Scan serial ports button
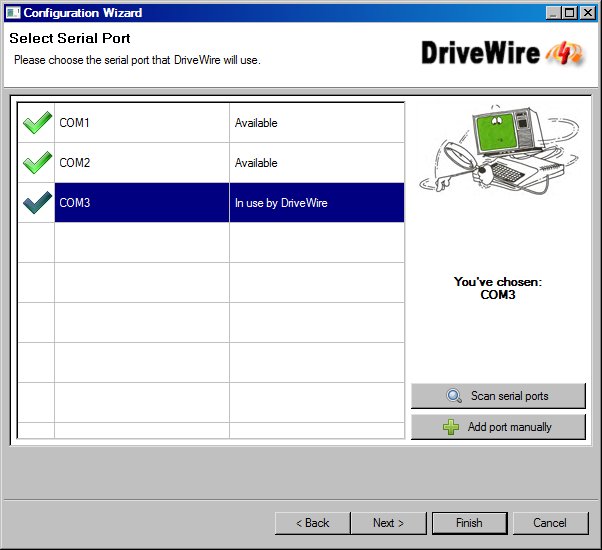Screen dimensions: 602x550 coord(498,396)
